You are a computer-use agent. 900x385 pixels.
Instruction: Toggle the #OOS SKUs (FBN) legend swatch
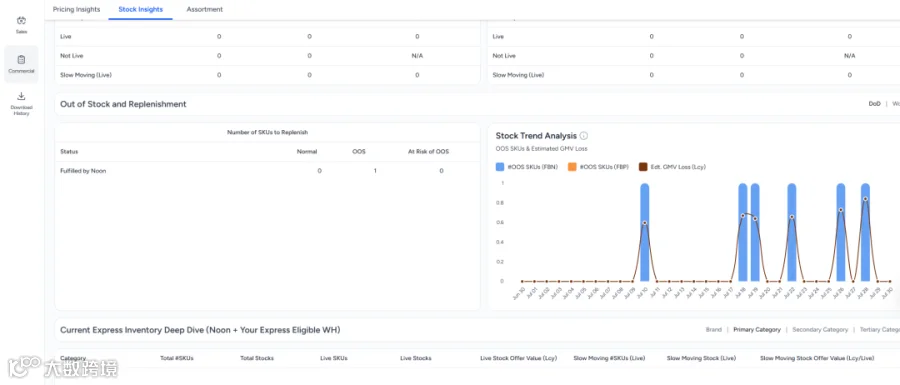[x=500, y=167]
